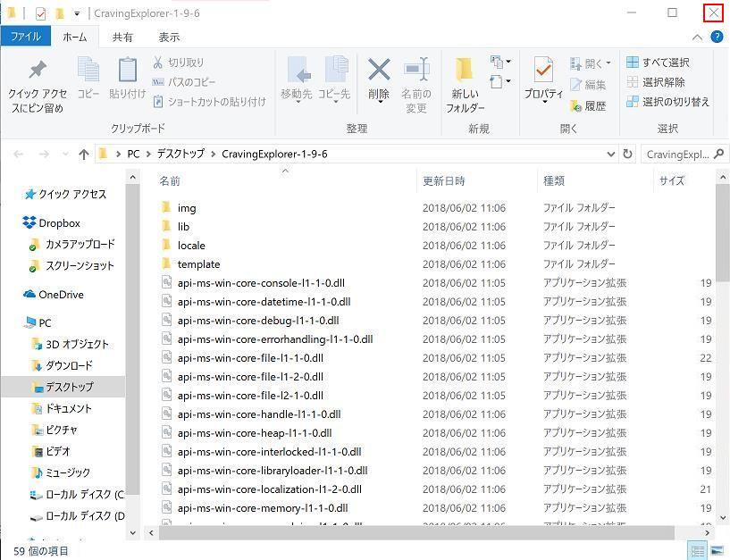
Task: Expand chevron after PC in address bar
Action: click(148, 155)
